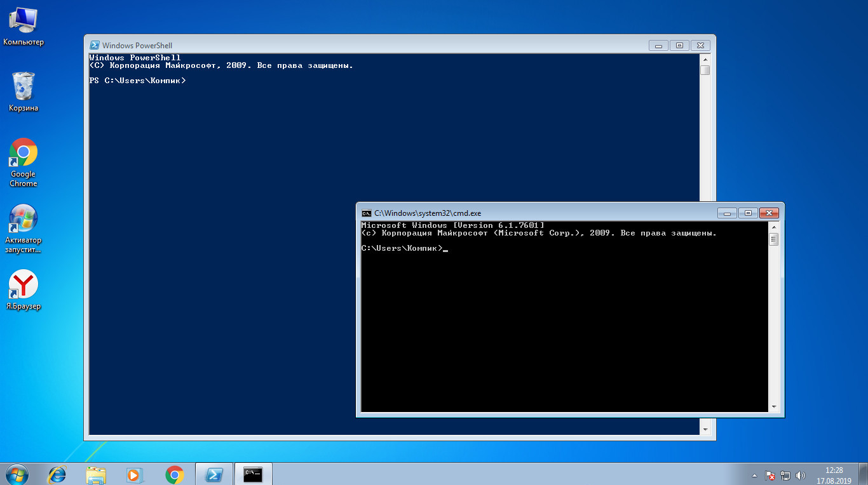Screen dimensions: 868x485
Task: Launch Я.Браузер desktop shortcut
Action: click(x=24, y=290)
